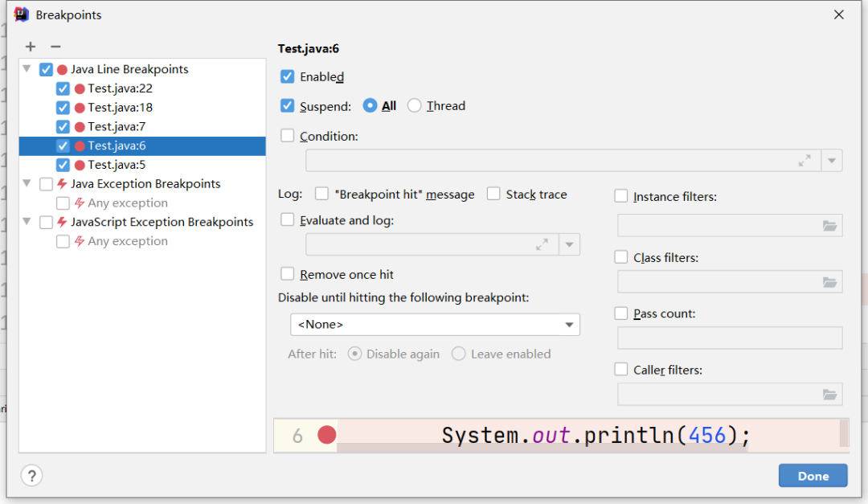The image size is (868, 504).
Task: Select Test.java:5 breakpoint in the list
Action: point(117,165)
